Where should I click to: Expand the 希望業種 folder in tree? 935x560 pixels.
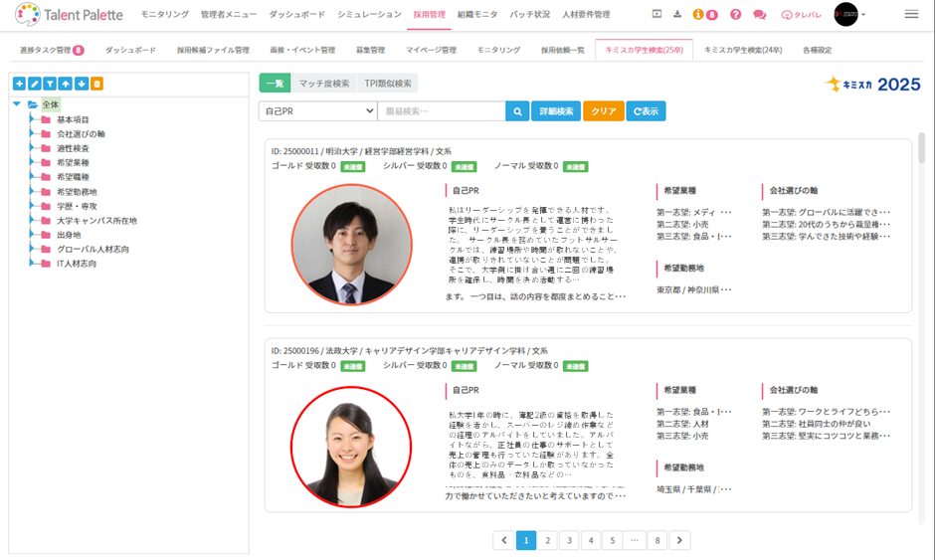[32, 162]
